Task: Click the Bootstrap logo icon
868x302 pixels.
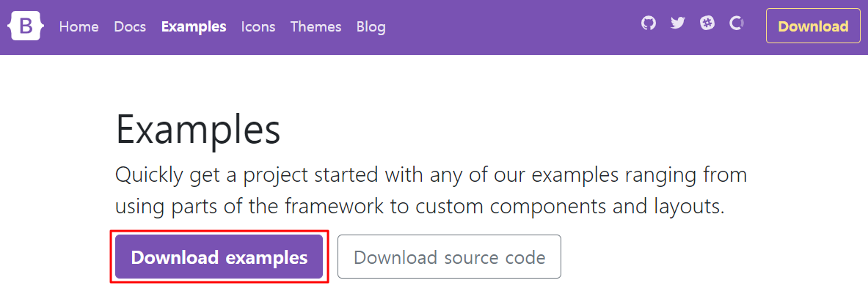Action: pos(26,26)
